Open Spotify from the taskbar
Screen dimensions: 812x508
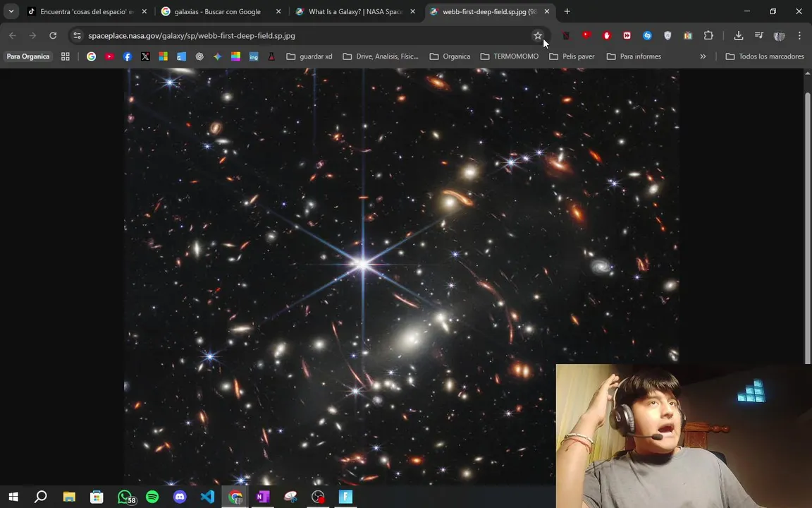pos(152,497)
